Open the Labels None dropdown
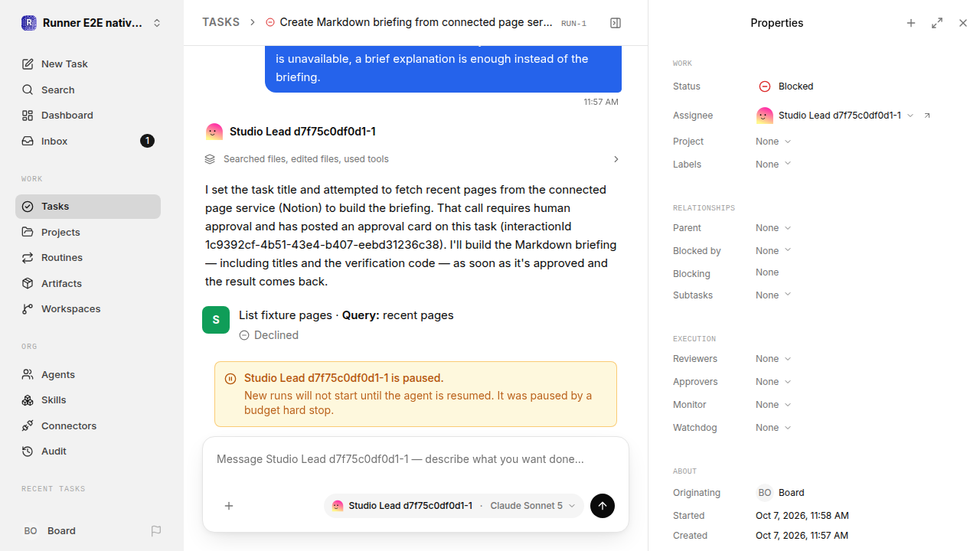This screenshot has width=980, height=551. 773,165
